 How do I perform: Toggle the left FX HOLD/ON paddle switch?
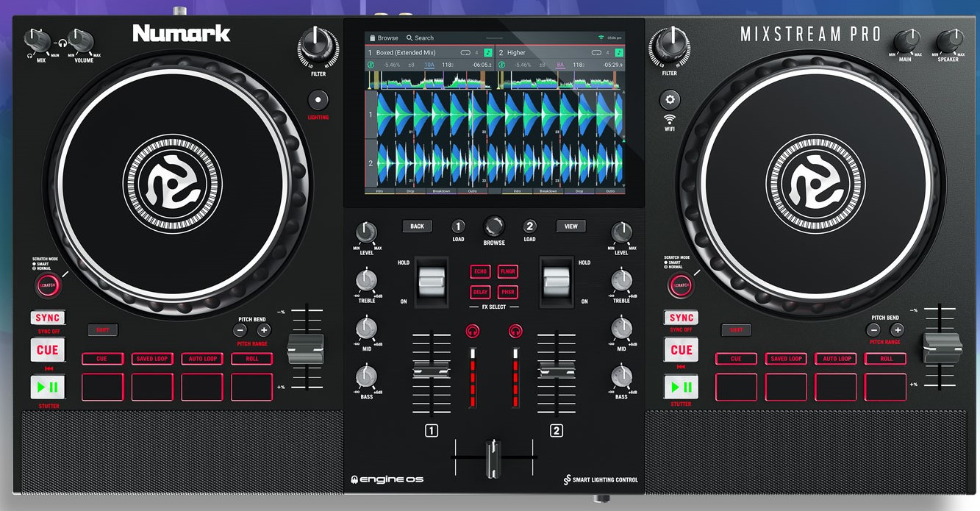432,281
